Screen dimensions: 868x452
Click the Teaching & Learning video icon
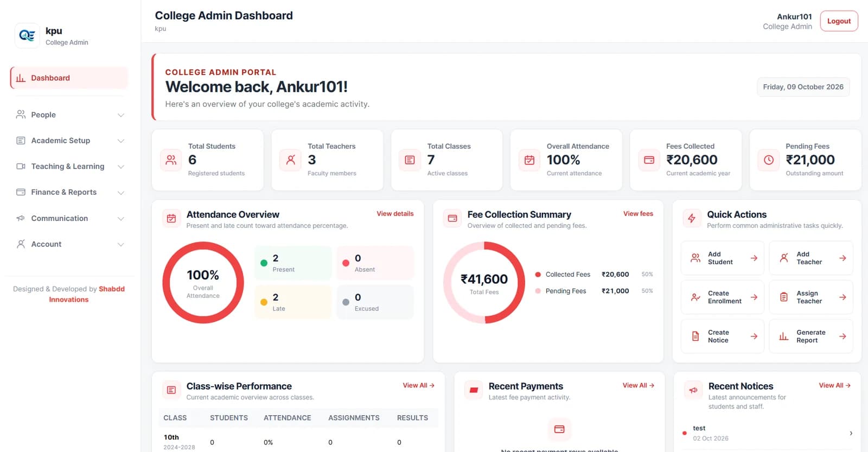(21, 167)
